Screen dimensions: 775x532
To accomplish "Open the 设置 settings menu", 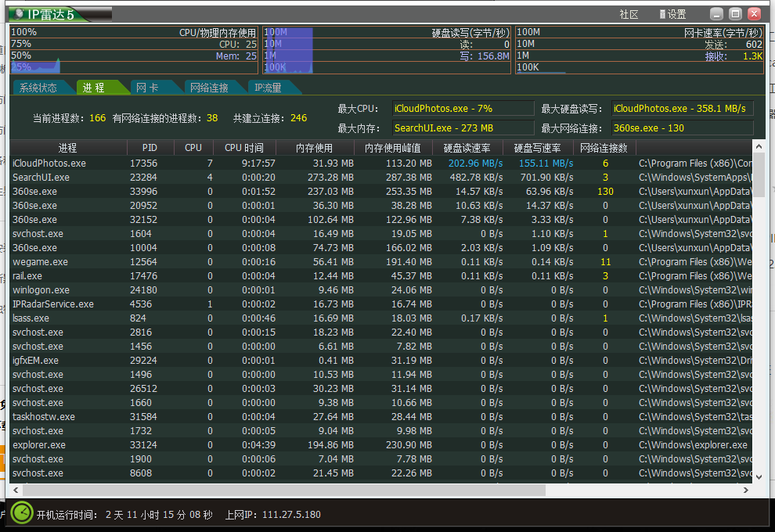I will pyautogui.click(x=672, y=14).
